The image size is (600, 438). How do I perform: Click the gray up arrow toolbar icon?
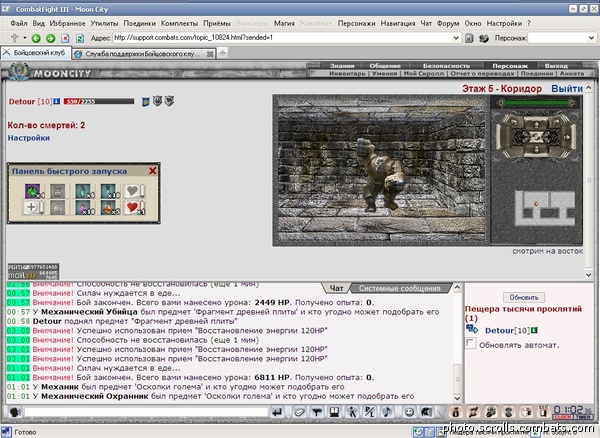15,37
